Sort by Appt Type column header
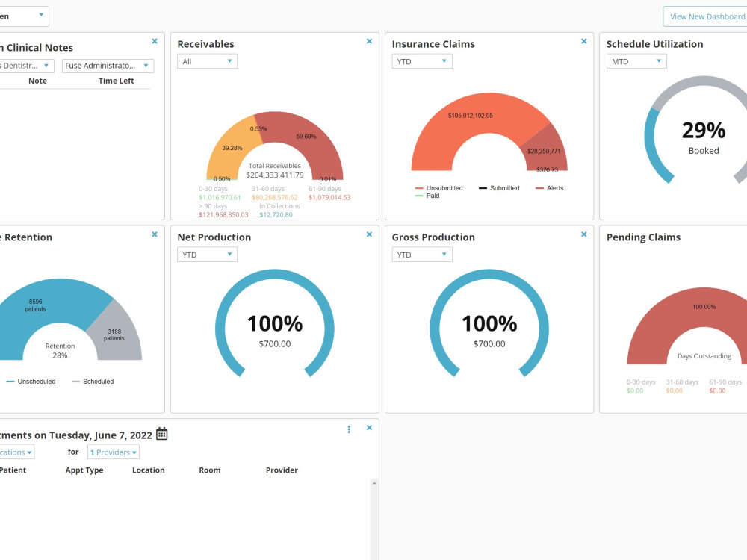 point(84,470)
